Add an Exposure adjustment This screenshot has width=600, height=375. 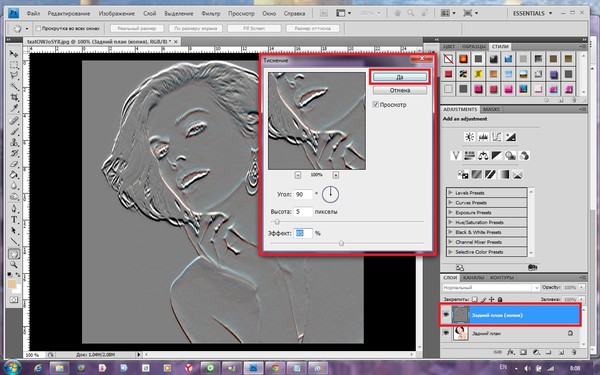click(x=510, y=137)
